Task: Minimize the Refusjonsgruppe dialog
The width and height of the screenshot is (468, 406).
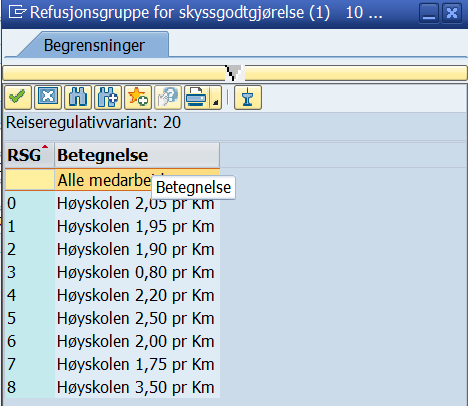Action: pos(429,13)
